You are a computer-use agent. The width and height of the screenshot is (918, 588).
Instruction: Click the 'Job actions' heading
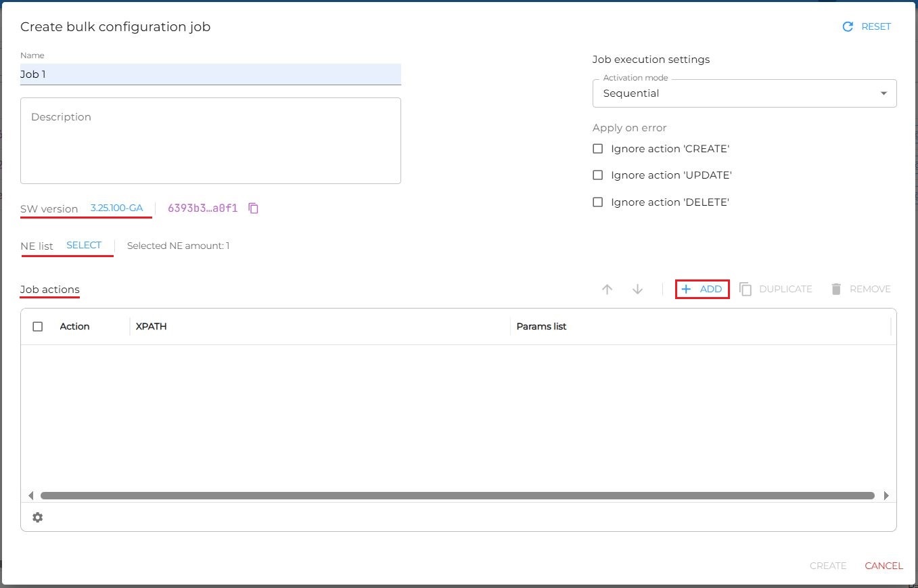point(49,290)
